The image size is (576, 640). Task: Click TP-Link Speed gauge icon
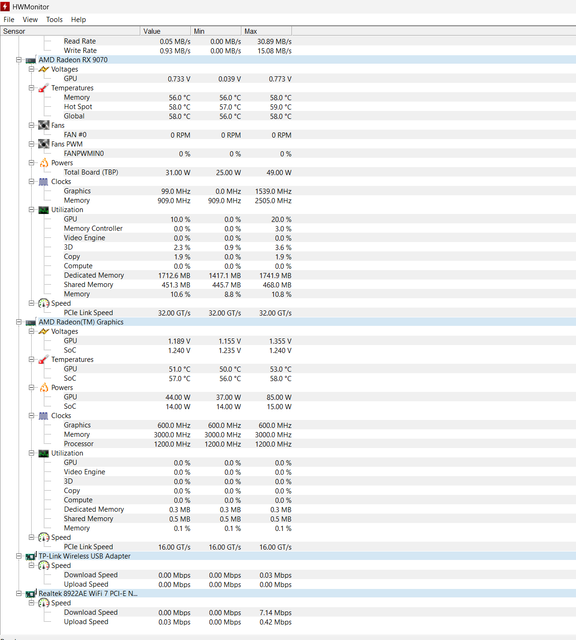(43, 566)
